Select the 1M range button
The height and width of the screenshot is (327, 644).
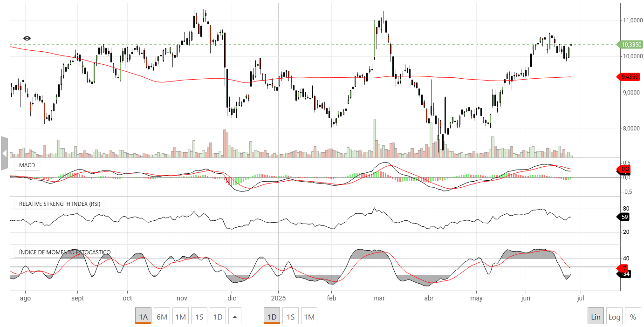pos(180,317)
